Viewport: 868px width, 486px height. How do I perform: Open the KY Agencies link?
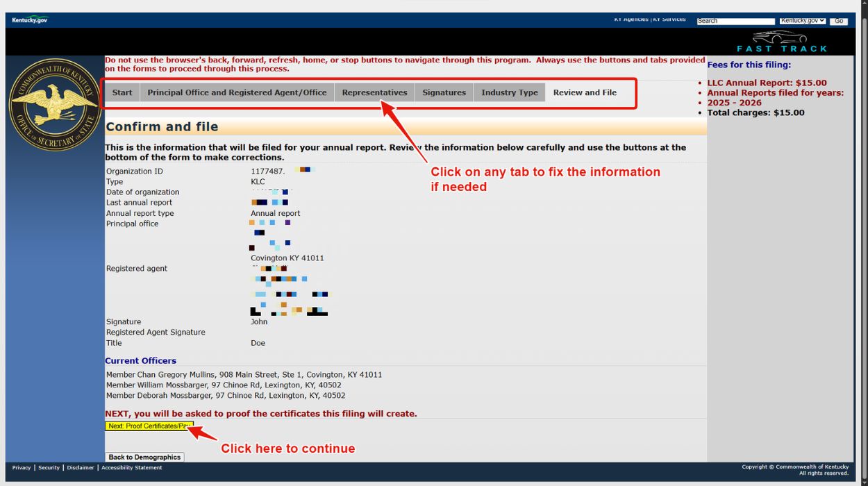pos(631,19)
